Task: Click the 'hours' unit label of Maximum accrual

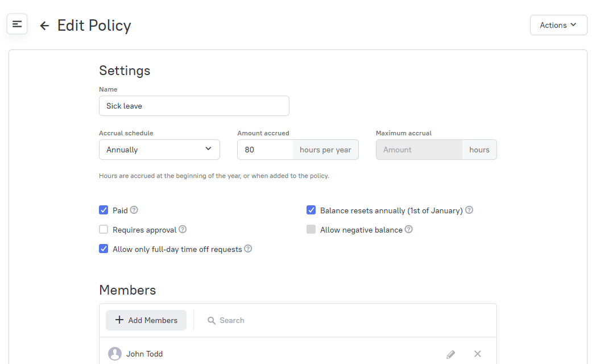Action: pyautogui.click(x=479, y=150)
